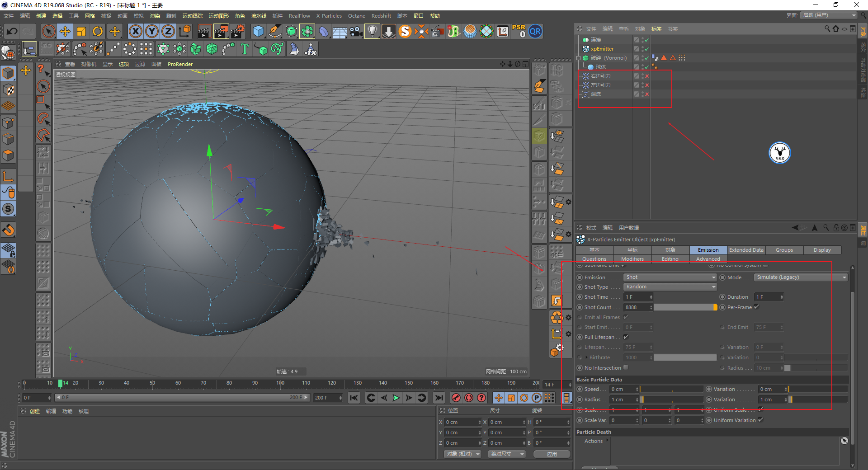Click the PSR reset icon
Viewport: 868px width, 470px height.
click(519, 31)
